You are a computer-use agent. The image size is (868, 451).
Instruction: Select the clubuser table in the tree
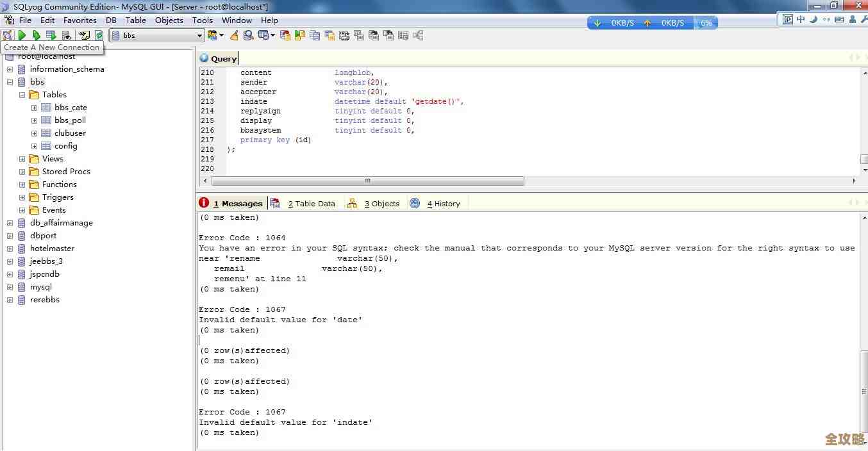(x=70, y=133)
